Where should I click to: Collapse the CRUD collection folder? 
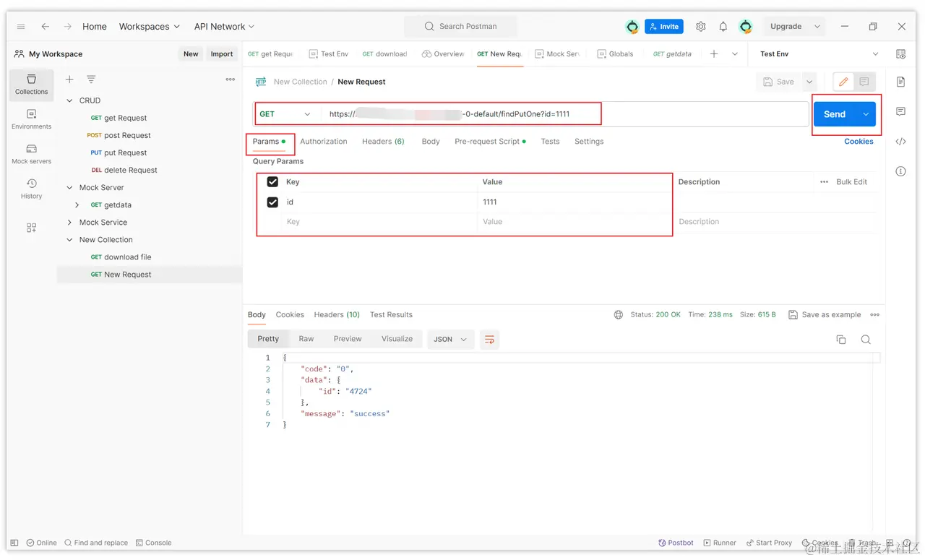click(x=70, y=100)
